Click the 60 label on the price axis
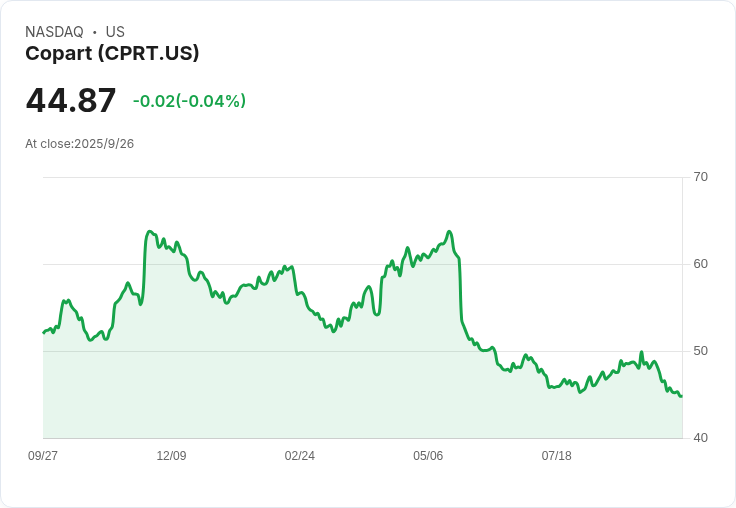This screenshot has height=508, width=736. pyautogui.click(x=700, y=264)
